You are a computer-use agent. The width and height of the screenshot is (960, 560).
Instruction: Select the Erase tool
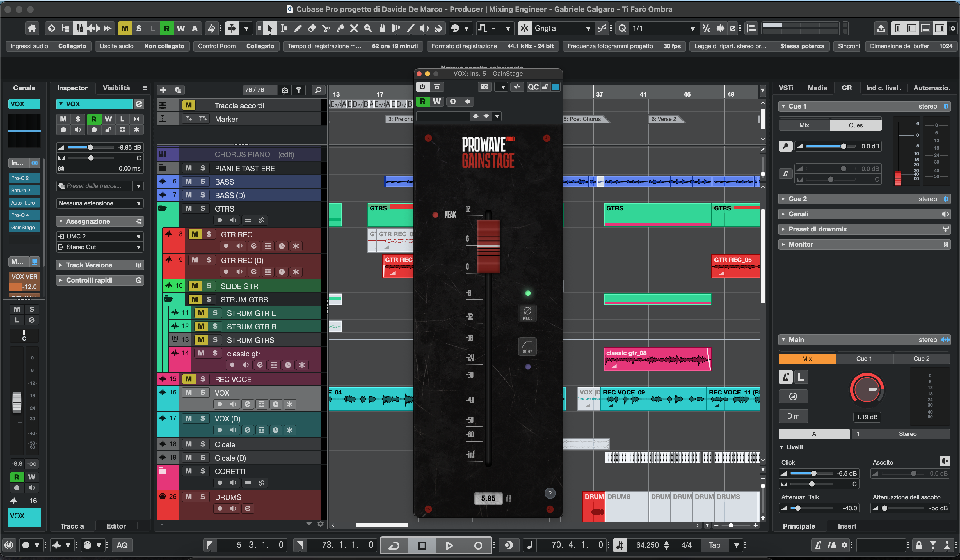pyautogui.click(x=312, y=28)
